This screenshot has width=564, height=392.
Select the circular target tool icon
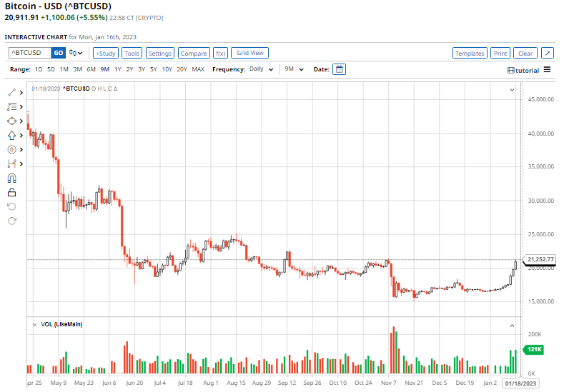coord(12,149)
